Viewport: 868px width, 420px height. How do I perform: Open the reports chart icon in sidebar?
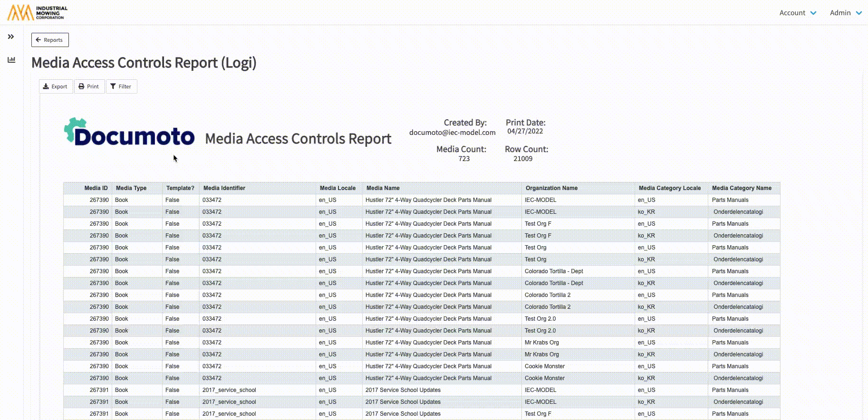coord(11,60)
